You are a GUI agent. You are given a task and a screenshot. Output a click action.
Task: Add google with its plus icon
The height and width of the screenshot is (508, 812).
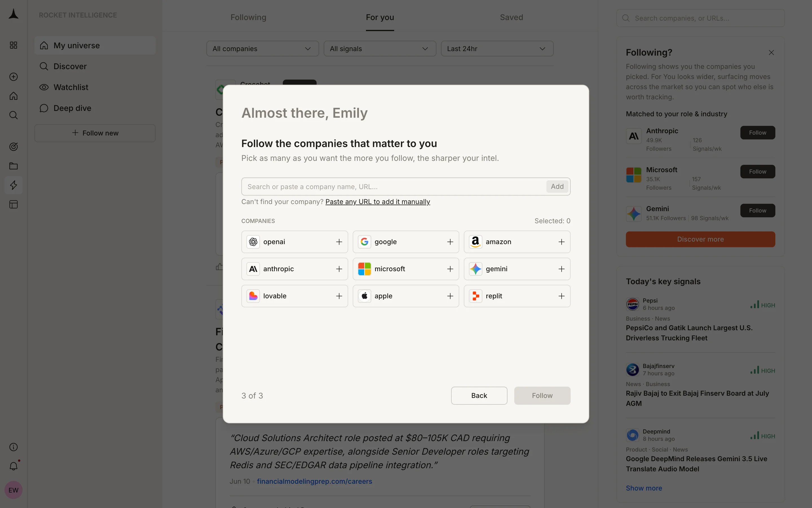click(x=450, y=242)
